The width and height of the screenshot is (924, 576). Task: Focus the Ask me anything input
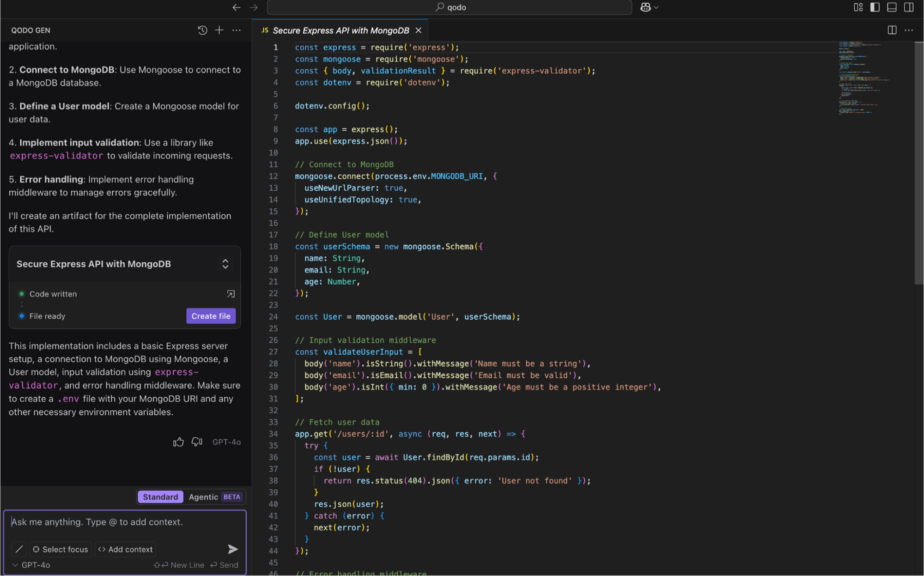point(125,522)
